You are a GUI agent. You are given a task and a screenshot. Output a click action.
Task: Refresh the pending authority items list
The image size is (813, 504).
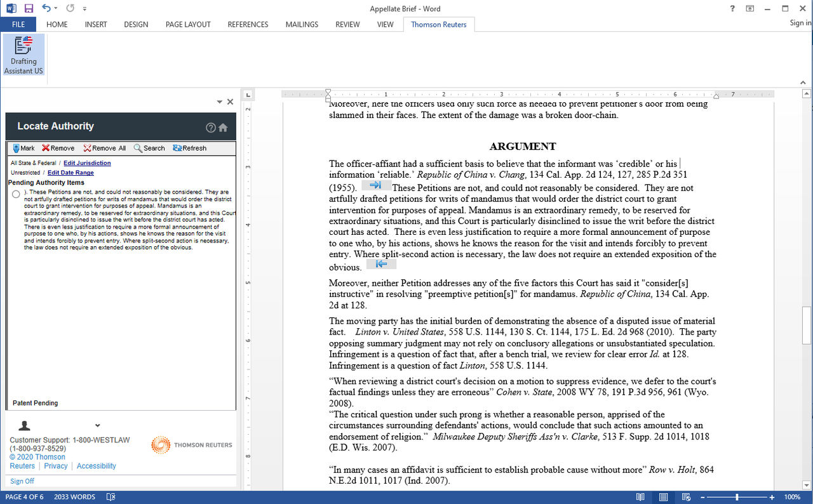(189, 148)
